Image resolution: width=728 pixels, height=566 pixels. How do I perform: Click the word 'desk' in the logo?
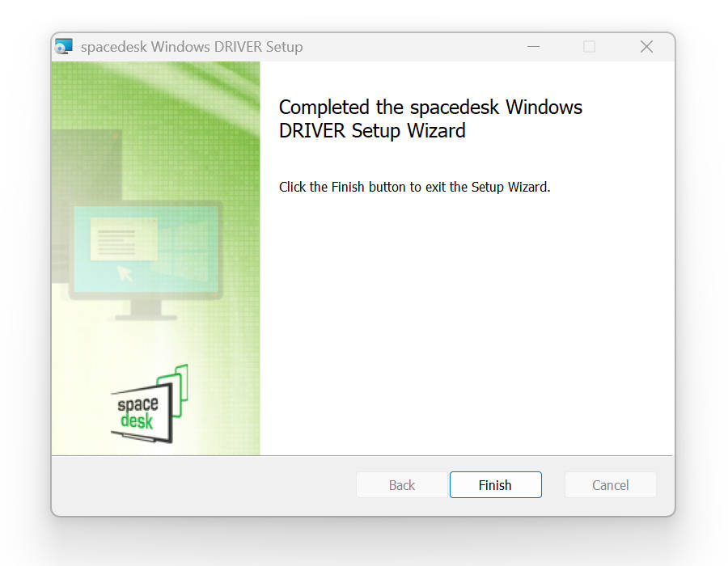click(137, 420)
